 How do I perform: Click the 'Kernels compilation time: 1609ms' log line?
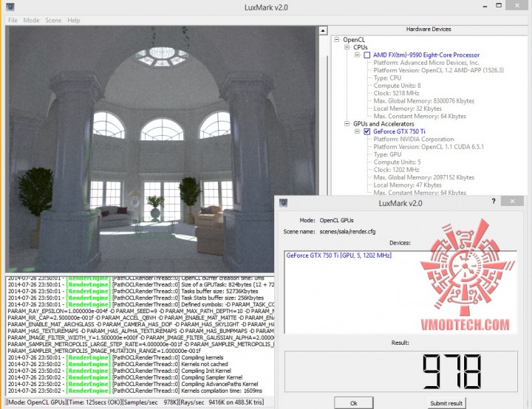pos(135,391)
